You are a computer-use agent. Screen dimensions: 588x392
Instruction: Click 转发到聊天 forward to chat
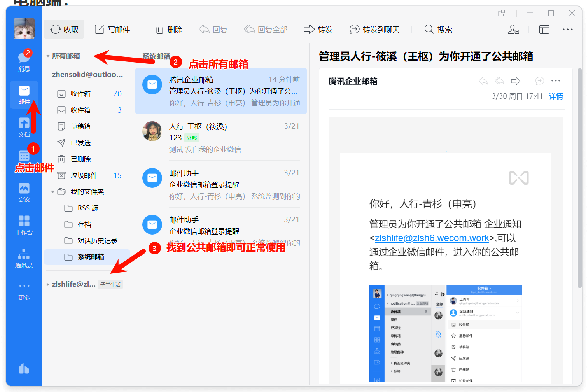pos(375,30)
